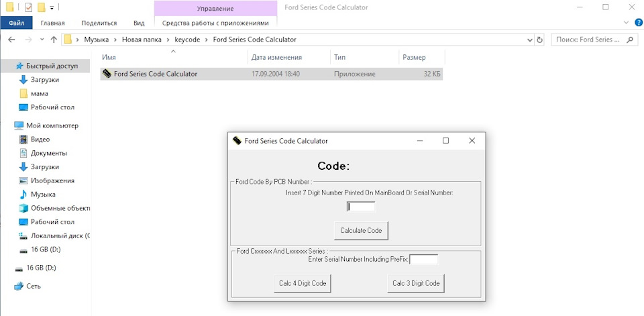
Task: Click the Calculate Code button
Action: [361, 231]
